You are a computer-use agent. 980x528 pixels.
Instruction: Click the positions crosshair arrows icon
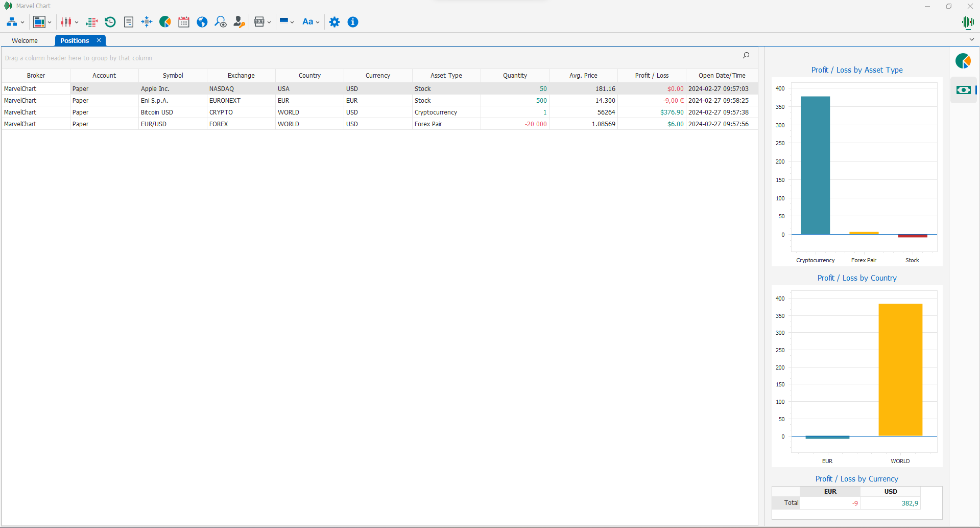tap(147, 22)
